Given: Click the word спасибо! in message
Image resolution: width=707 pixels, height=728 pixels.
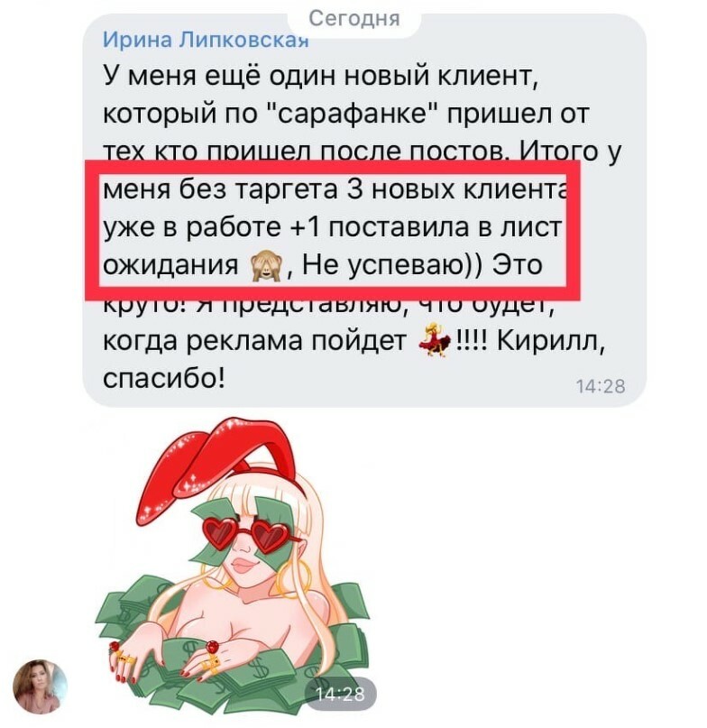Looking at the screenshot, I should (x=164, y=378).
